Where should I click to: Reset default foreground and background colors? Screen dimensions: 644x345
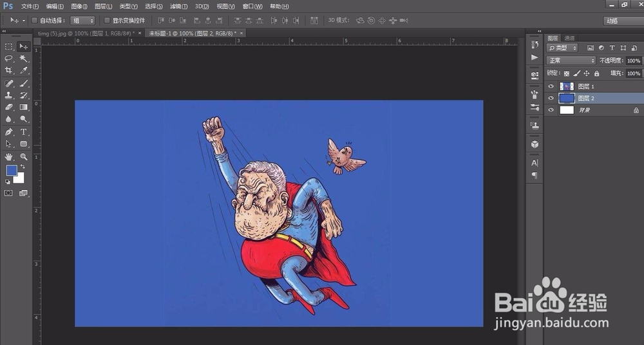pos(8,182)
